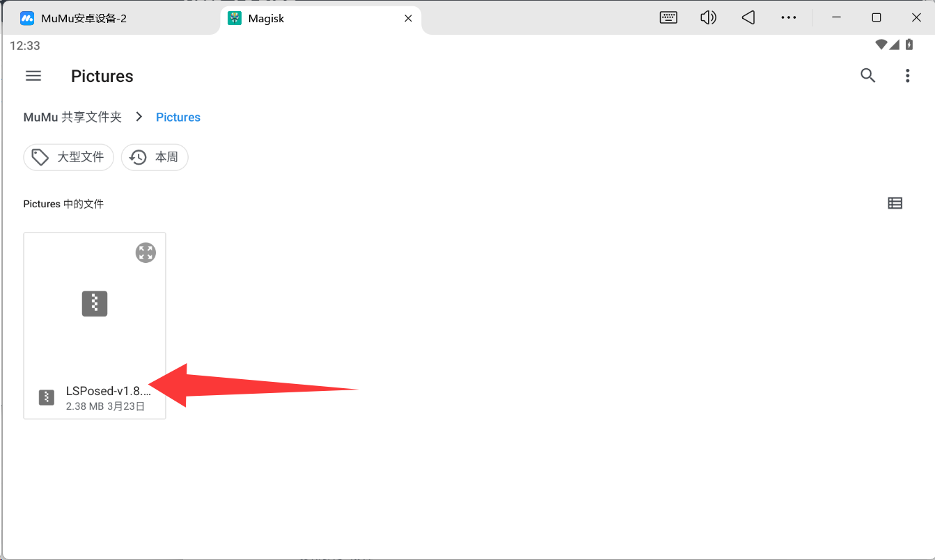935x560 pixels.
Task: Open the emulator more options ellipsis
Action: [788, 18]
